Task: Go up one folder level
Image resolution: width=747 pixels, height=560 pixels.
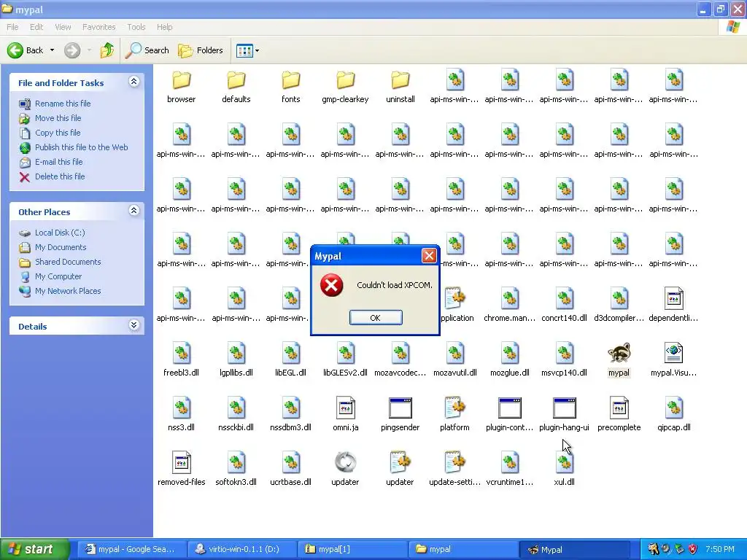Action: (x=107, y=50)
